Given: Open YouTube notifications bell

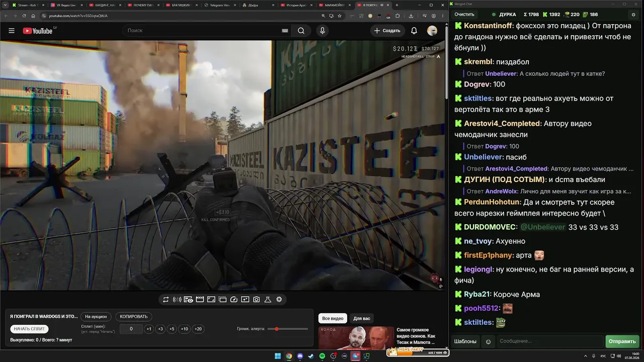Looking at the screenshot, I should tap(414, 31).
